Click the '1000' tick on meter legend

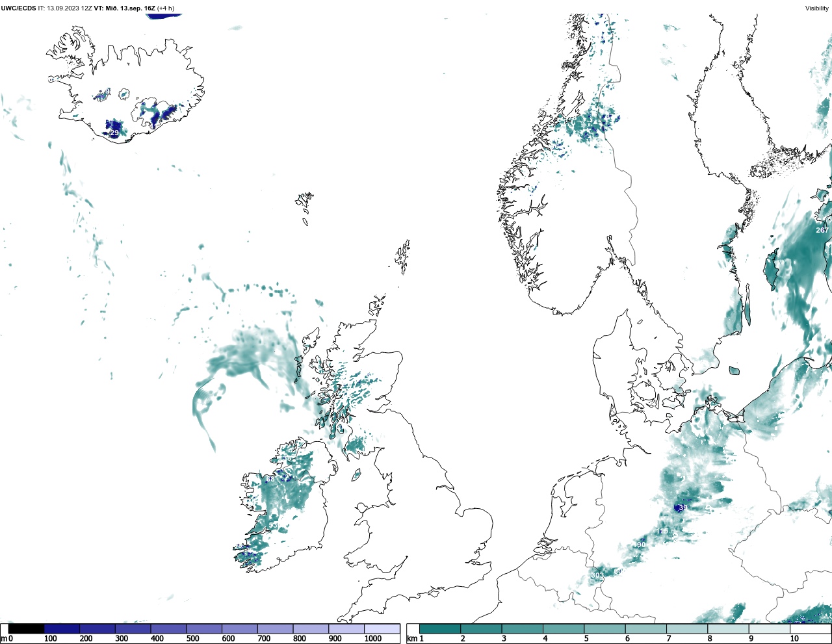372,639
